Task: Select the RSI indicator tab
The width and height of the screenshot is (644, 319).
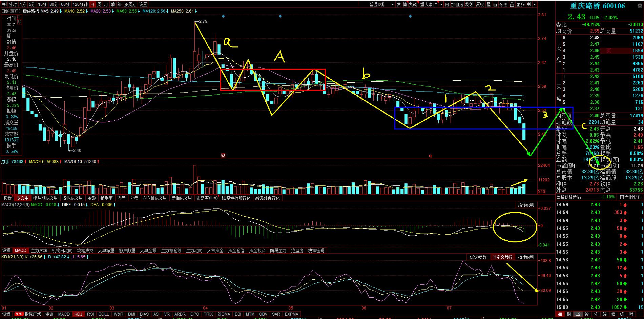Action: tap(90, 314)
